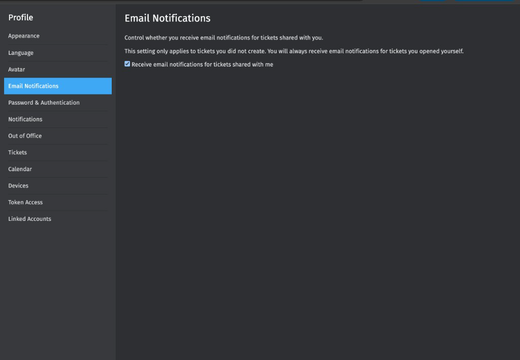Screen dimensions: 520x360
Task: Open the Appearance profile section
Action: tap(58, 36)
